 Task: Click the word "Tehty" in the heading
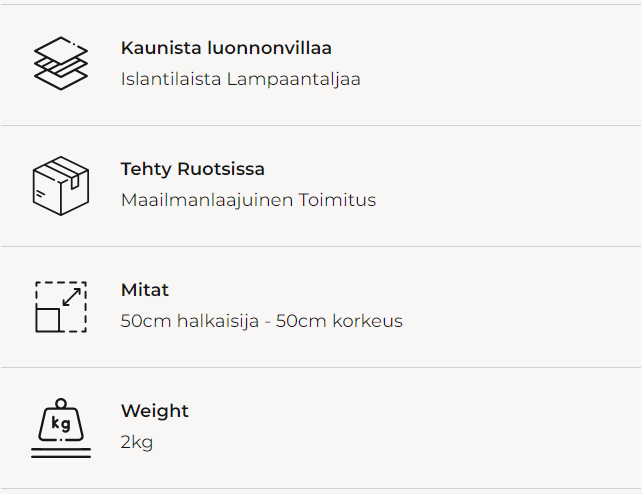pos(147,169)
